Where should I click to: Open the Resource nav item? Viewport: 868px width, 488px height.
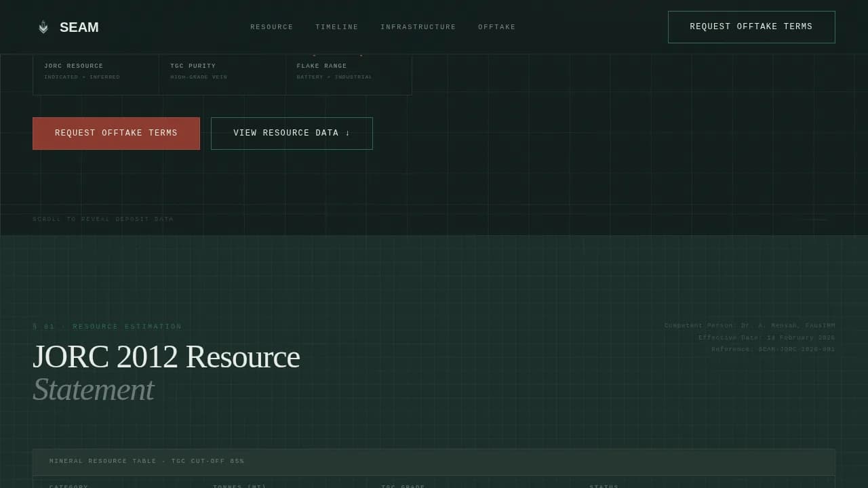tap(271, 27)
